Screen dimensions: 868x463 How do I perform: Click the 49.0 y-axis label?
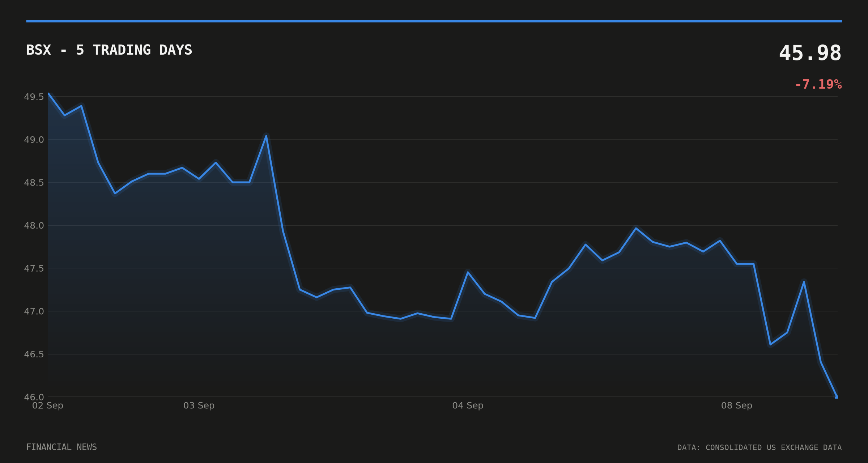click(34, 140)
